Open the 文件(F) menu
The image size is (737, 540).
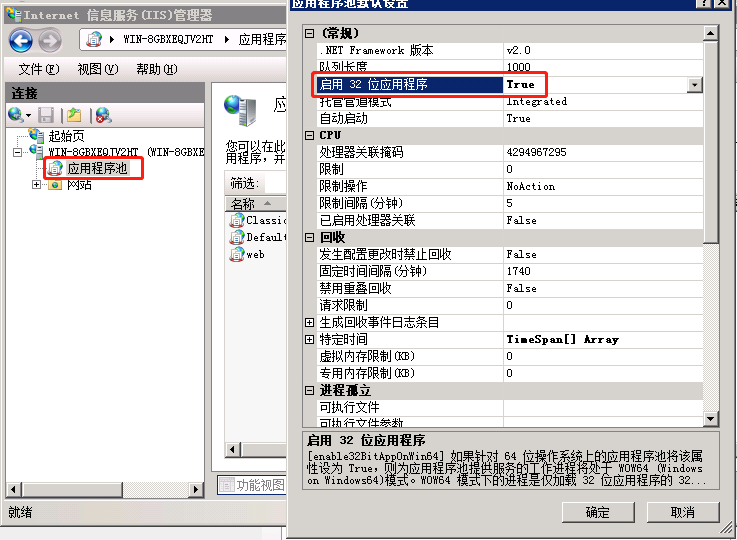(39, 70)
